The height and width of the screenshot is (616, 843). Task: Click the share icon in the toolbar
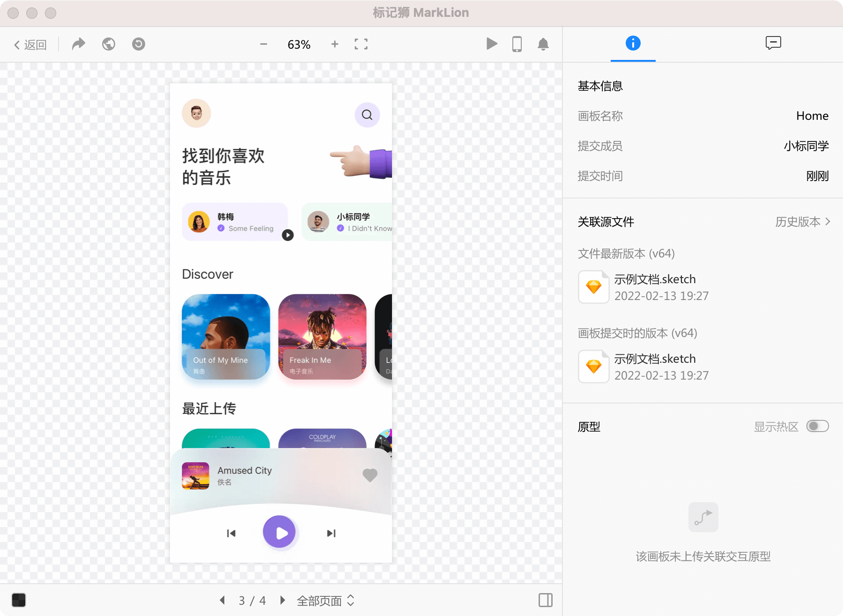[78, 44]
